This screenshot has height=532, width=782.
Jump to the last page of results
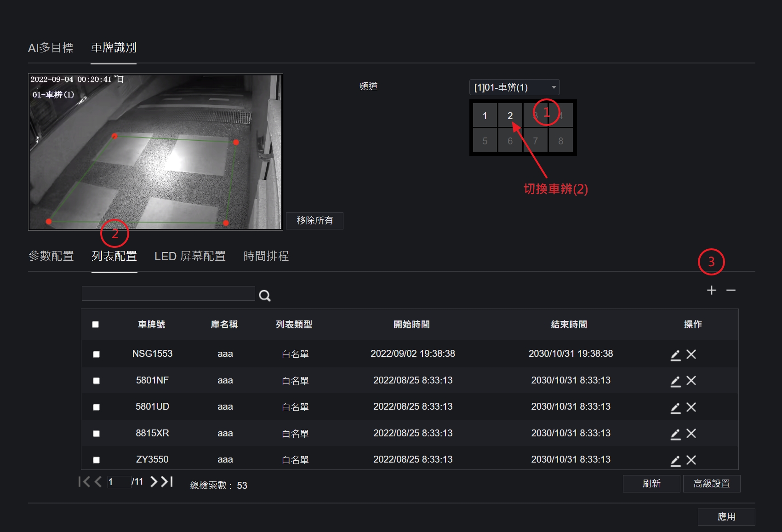[x=167, y=481]
